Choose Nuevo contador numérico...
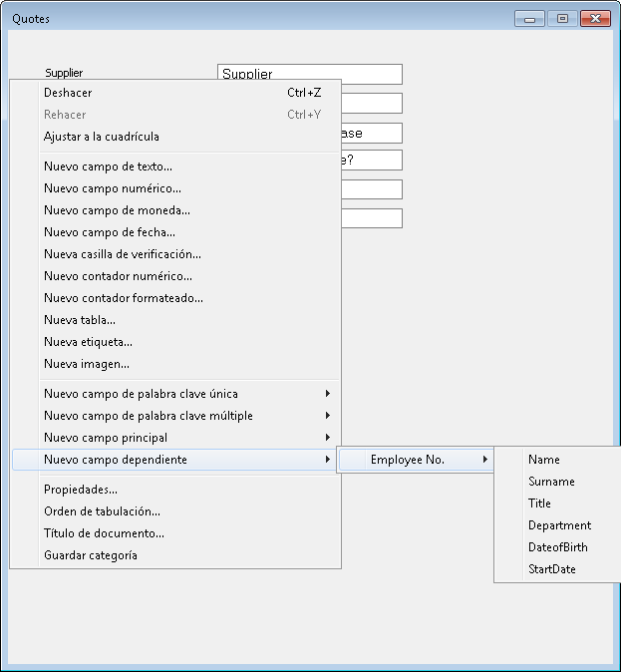Viewport: 621px width, 672px height. 175,275
